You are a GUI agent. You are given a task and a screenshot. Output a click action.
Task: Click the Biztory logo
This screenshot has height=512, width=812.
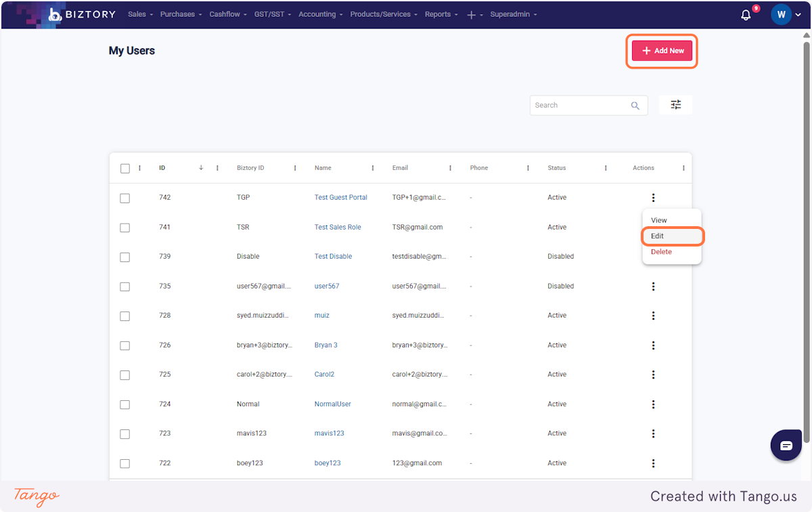click(83, 14)
